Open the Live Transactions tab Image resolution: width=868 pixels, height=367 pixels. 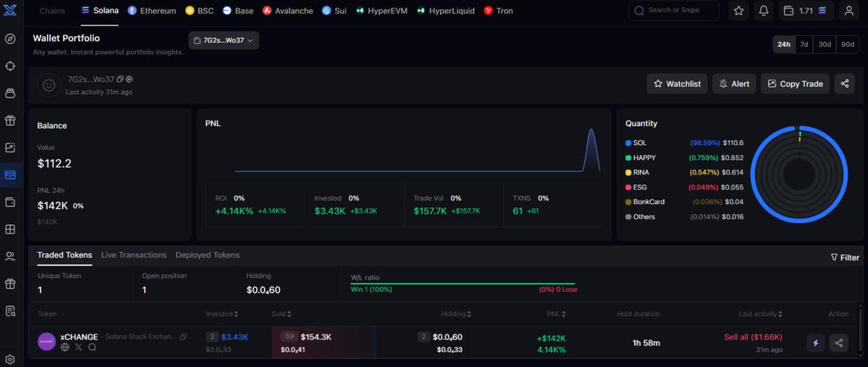(x=134, y=255)
